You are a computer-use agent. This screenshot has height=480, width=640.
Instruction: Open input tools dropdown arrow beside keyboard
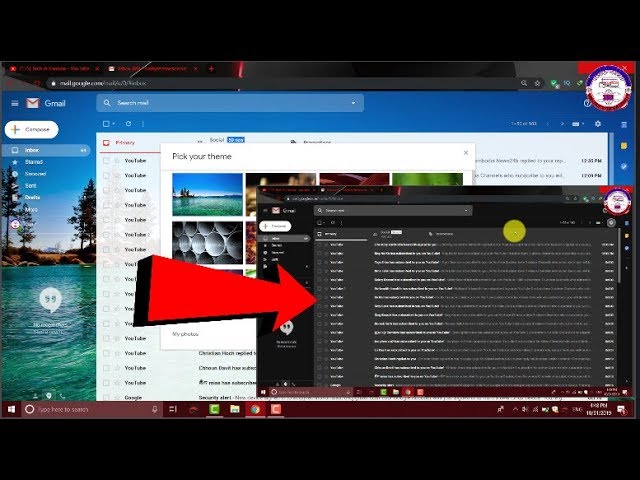[583, 124]
